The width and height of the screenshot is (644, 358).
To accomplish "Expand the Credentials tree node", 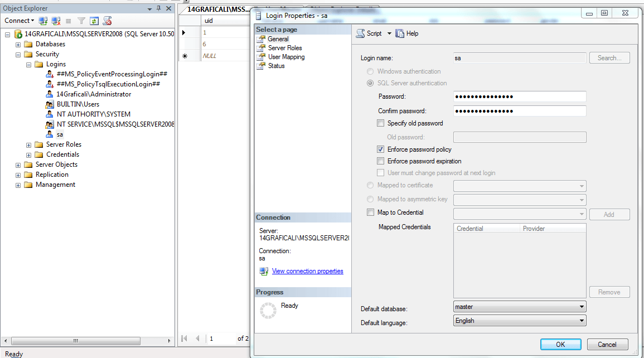I will (29, 155).
